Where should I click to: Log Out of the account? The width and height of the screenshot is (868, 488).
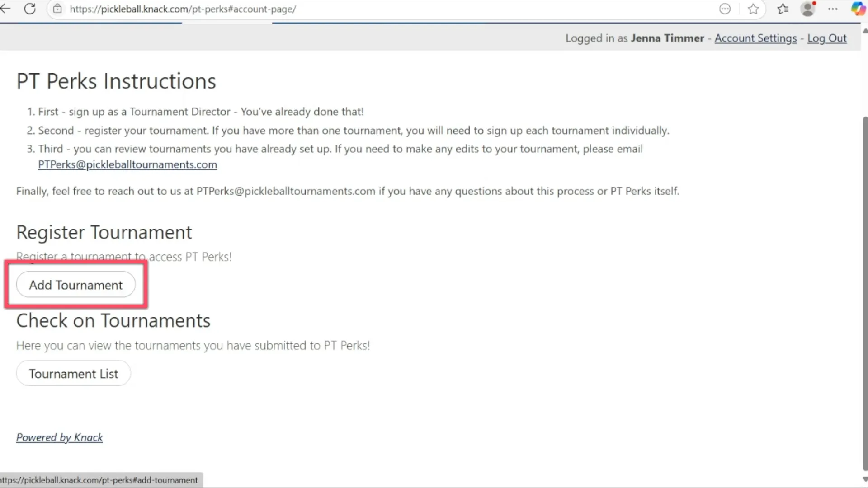click(827, 38)
